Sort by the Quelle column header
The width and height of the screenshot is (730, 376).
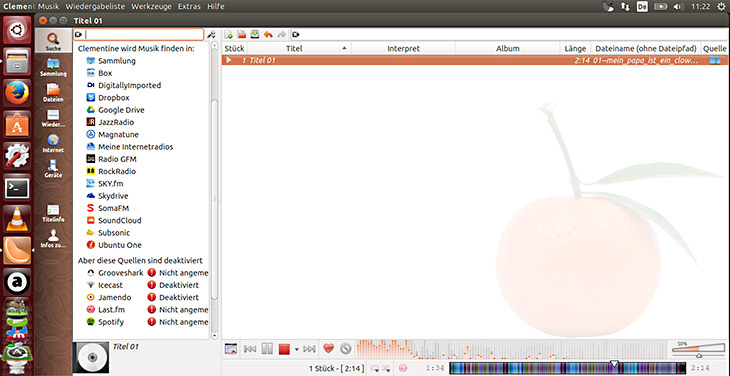715,48
